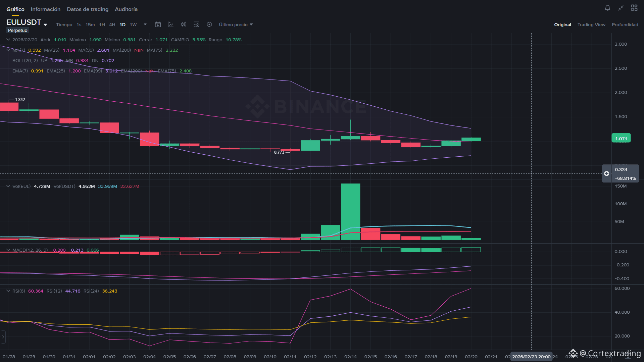Open the layout grid icon
Viewport: 644px width, 362px height.
coord(634,8)
